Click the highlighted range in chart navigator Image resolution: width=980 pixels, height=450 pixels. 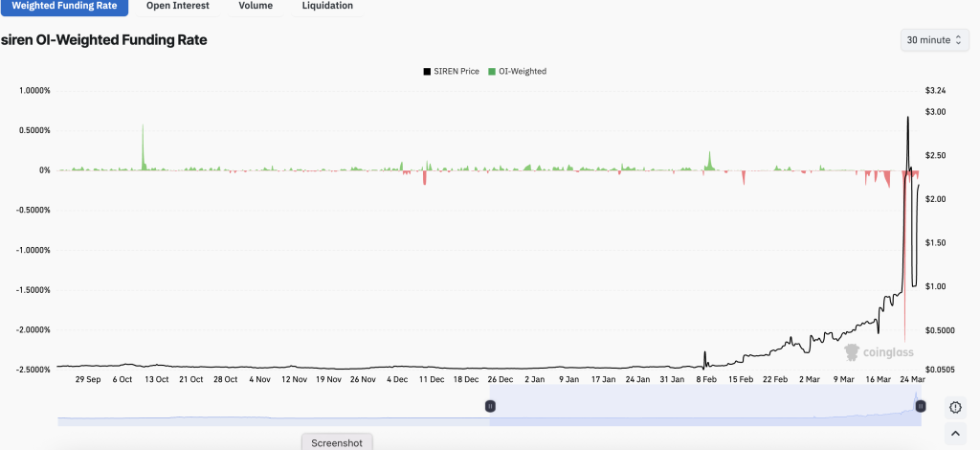point(703,406)
